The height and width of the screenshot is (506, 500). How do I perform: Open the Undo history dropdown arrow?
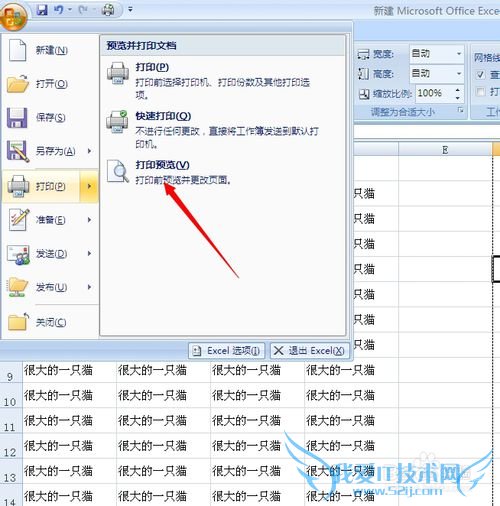click(x=70, y=10)
